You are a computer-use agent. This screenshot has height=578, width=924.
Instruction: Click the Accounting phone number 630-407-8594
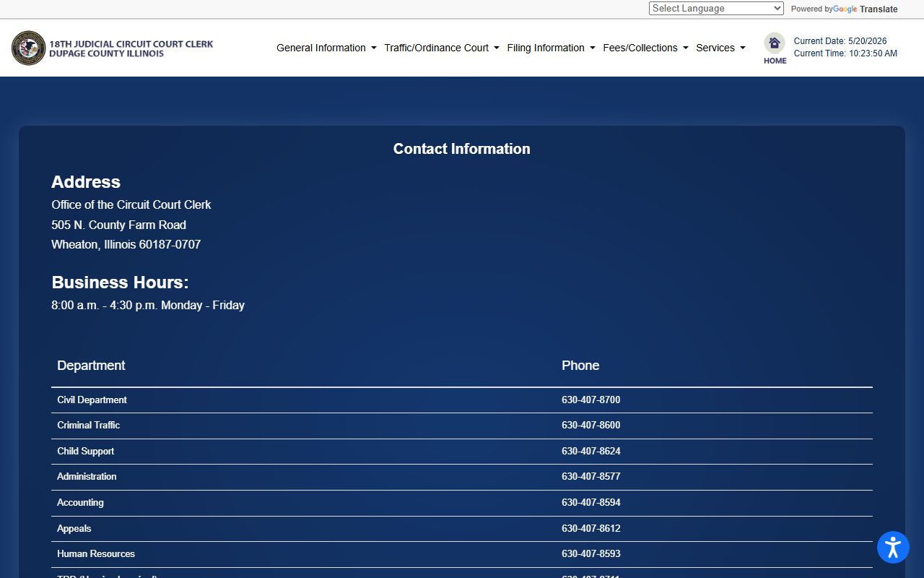[591, 502]
